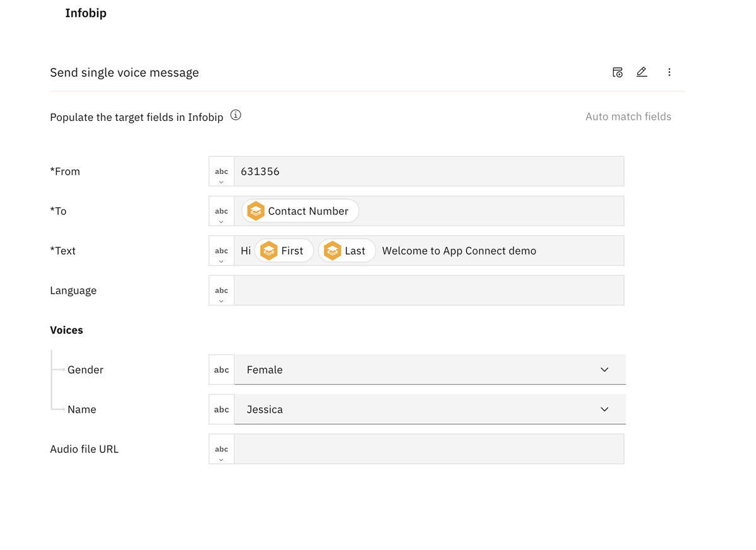Open the abc type chevron for the Language field

[x=221, y=290]
